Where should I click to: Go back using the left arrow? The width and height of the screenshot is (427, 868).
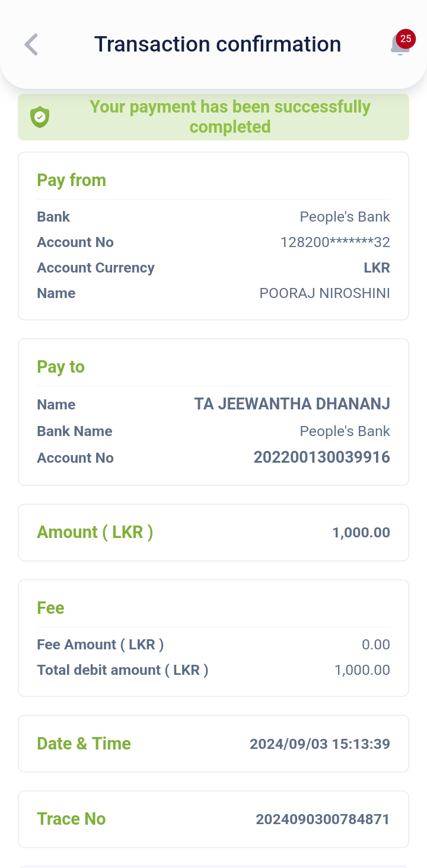31,44
